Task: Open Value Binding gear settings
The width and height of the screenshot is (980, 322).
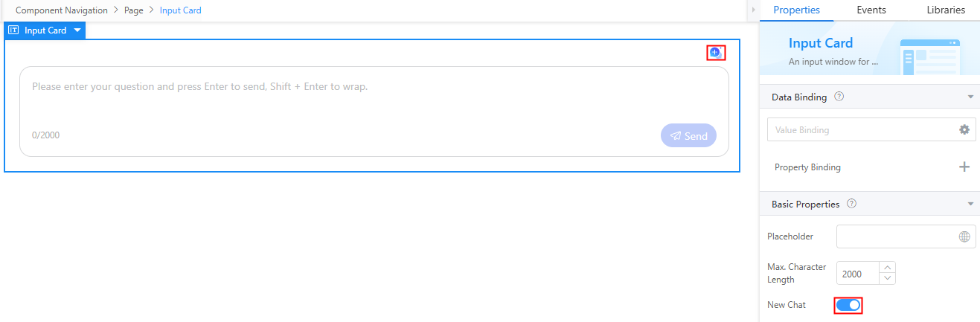Action: (x=964, y=129)
